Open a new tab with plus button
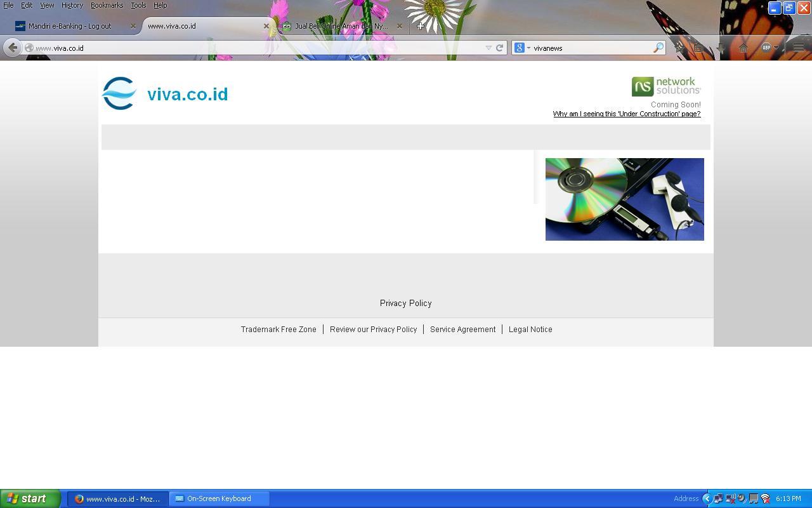812x508 pixels. point(420,26)
